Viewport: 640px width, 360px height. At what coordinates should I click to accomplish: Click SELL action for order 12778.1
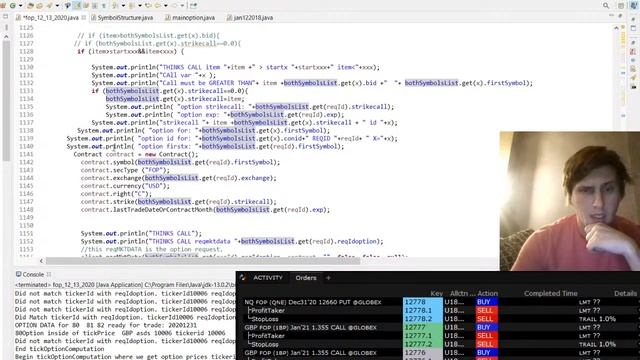pyautogui.click(x=486, y=311)
